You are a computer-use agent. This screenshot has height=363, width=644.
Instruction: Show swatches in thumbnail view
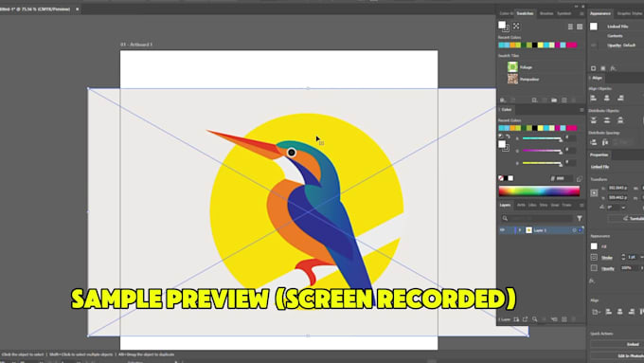(x=580, y=27)
